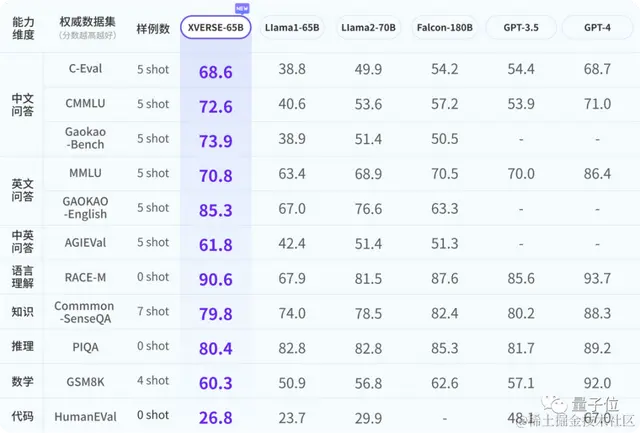The image size is (640, 433).
Task: Click the 样例数 column header
Action: pyautogui.click(x=153, y=29)
